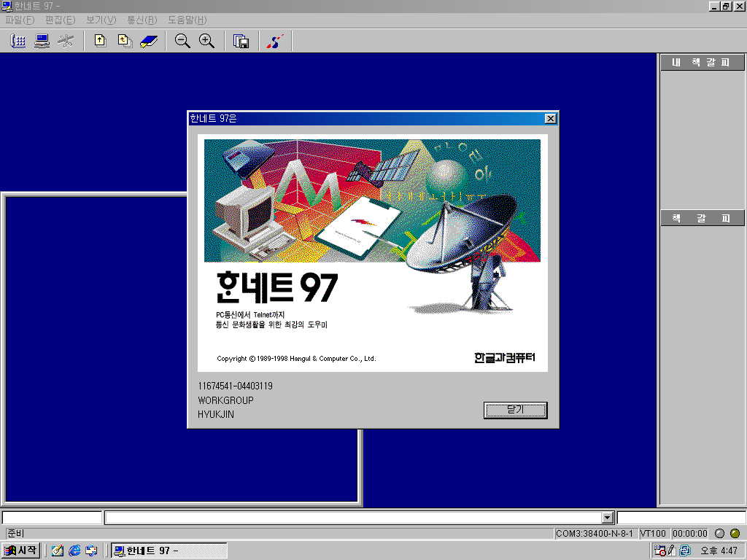Click the 준비 status bar text
The height and width of the screenshot is (560, 747).
pyautogui.click(x=16, y=533)
